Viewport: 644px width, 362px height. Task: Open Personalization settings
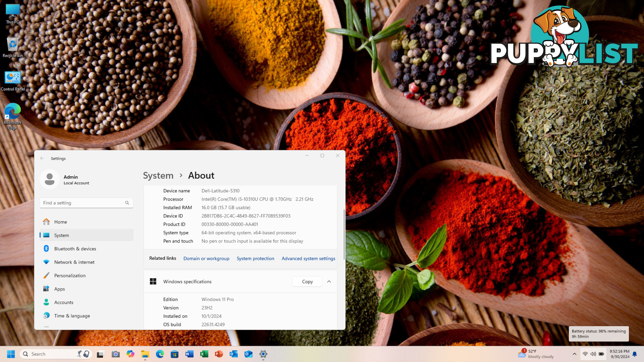[87, 276]
